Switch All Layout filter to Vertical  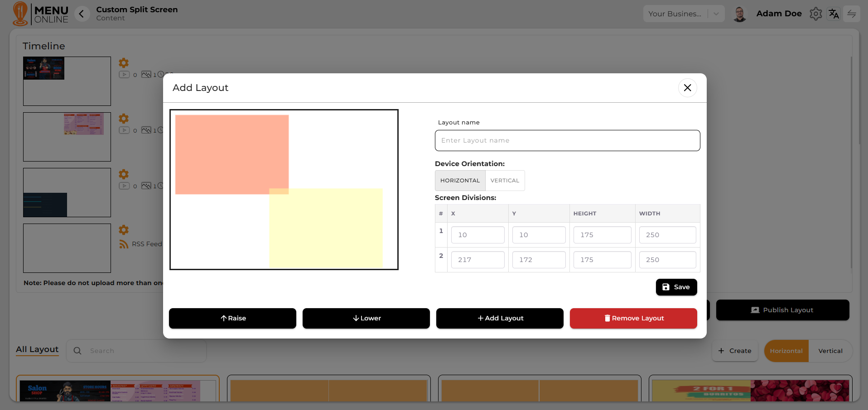tap(830, 351)
